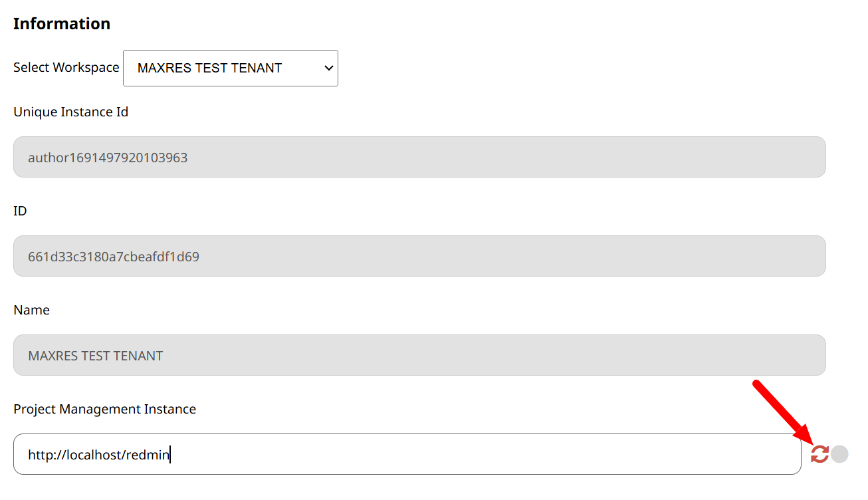Screen dimensions: 868x500
Task: Click the Select Workspace label
Action: 66,67
